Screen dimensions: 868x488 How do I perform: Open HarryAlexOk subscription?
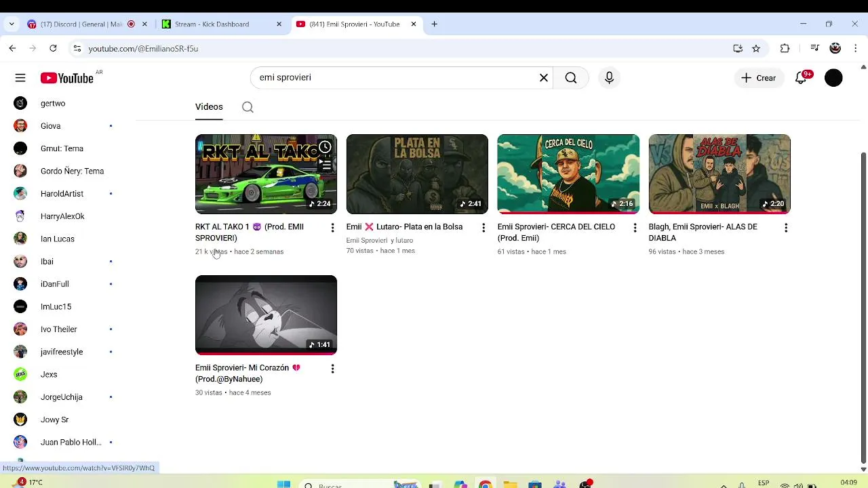62,216
